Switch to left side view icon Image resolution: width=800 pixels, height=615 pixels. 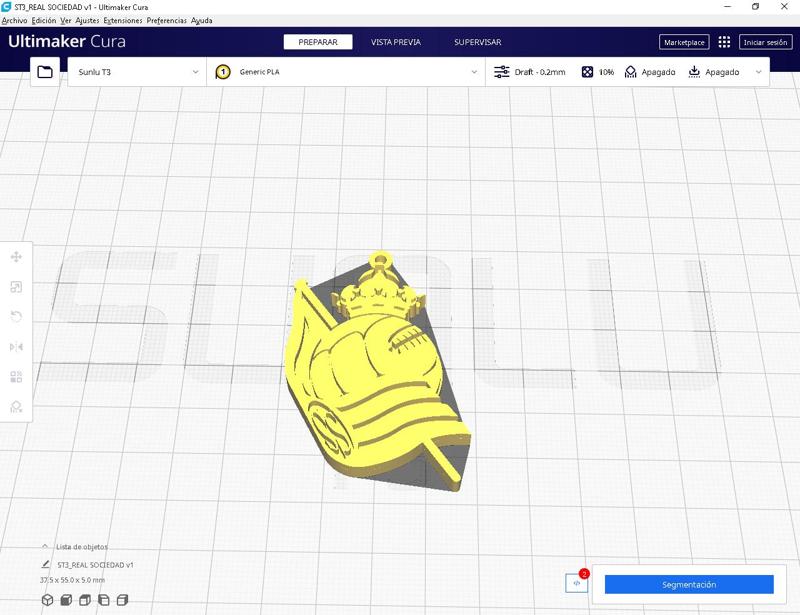pyautogui.click(x=104, y=600)
